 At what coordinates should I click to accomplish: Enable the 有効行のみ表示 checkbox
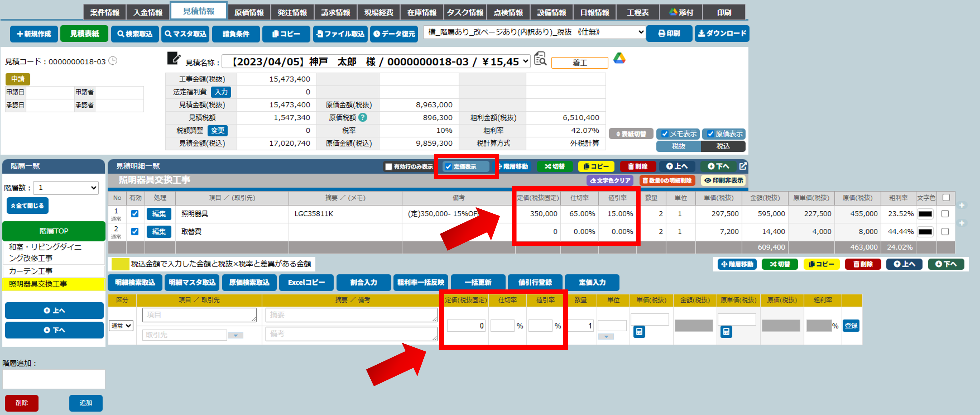click(388, 167)
